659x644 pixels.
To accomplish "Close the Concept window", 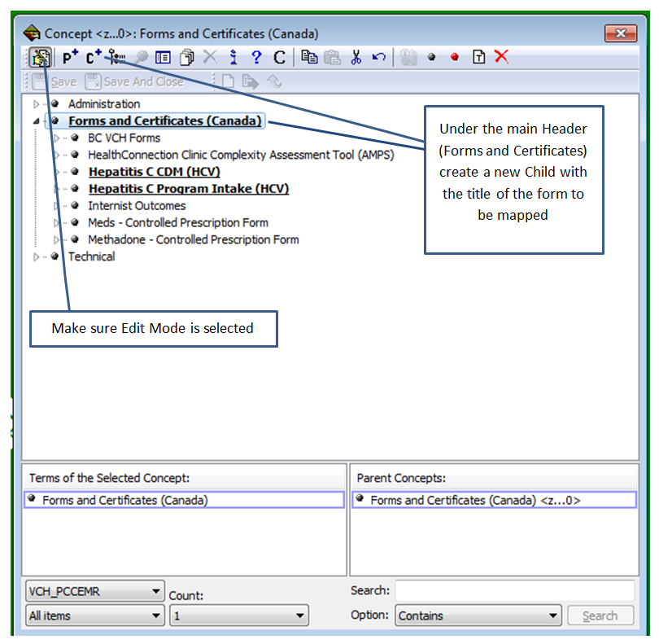I will pyautogui.click(x=621, y=33).
